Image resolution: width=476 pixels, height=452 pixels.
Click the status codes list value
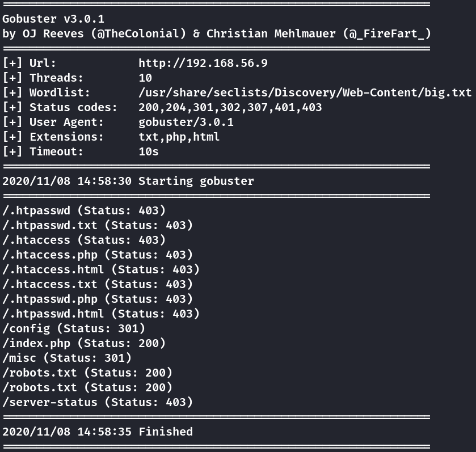[x=230, y=107]
